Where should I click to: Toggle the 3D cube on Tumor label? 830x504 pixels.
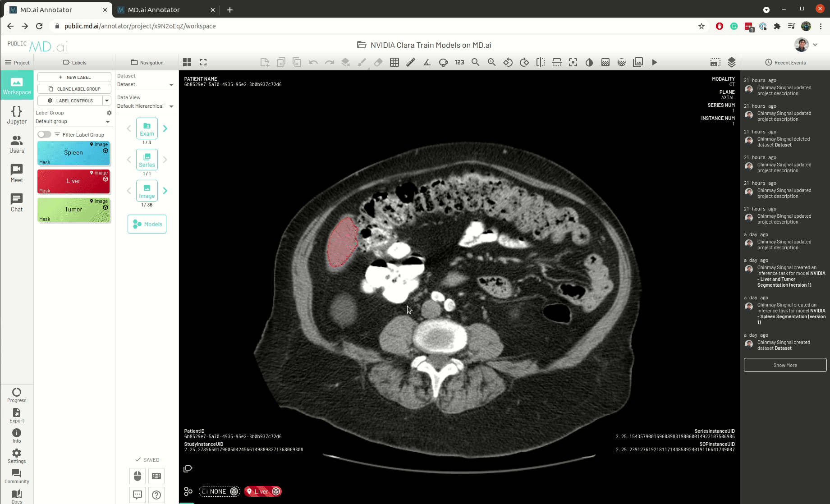[x=105, y=208]
